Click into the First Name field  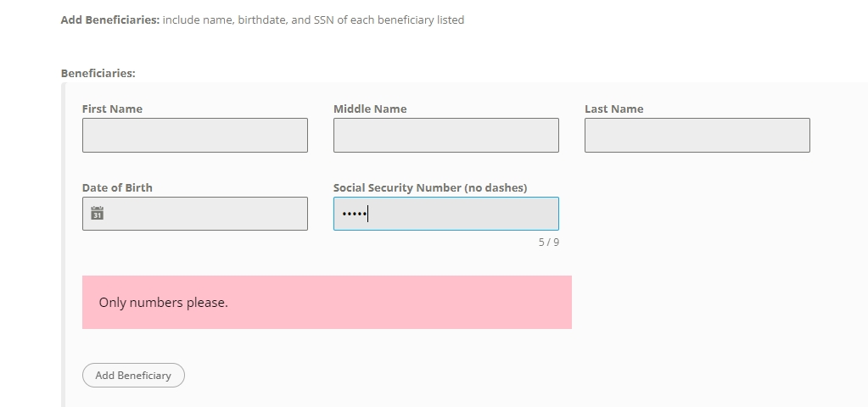pos(195,135)
